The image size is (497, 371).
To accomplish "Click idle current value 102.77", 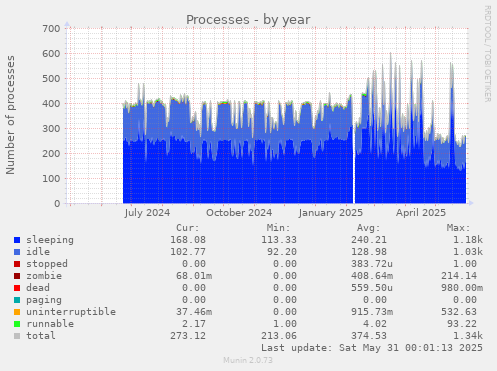I will coord(188,252).
